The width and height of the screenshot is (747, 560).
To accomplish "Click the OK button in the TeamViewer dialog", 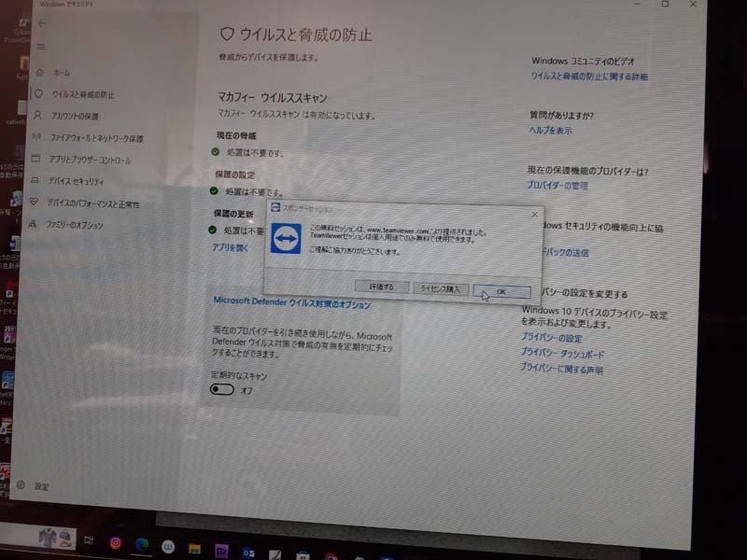I will (501, 291).
